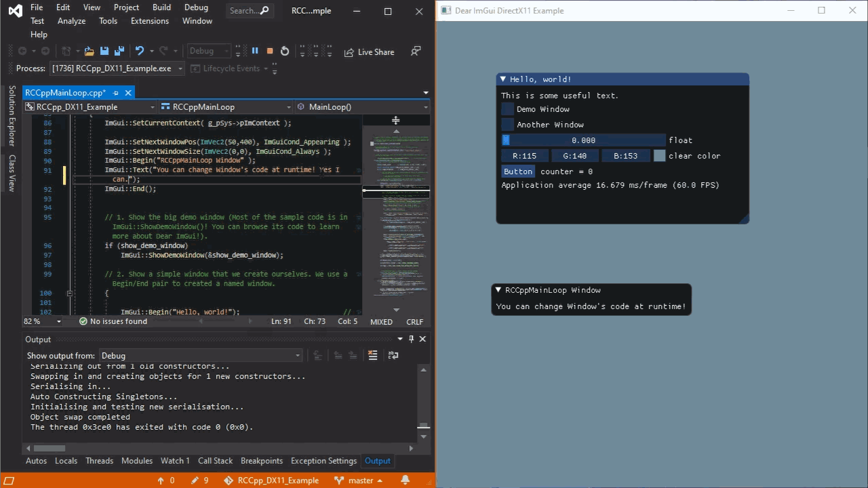Open folder icon in toolbar
Viewport: 868px width, 488px height.
pos(89,52)
